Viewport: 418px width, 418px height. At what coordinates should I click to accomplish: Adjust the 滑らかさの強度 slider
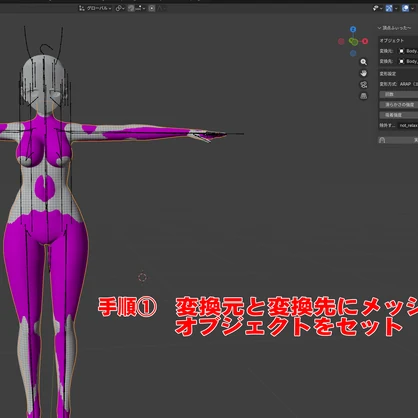[399, 105]
